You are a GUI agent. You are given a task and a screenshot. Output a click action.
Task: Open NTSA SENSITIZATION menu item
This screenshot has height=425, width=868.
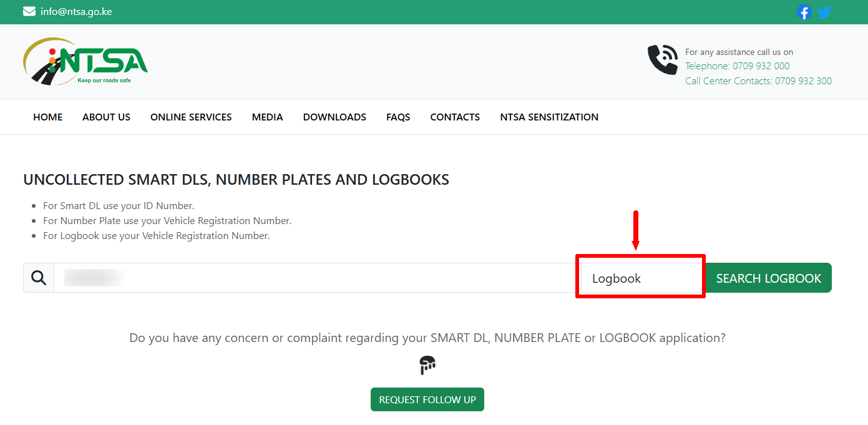pyautogui.click(x=549, y=117)
